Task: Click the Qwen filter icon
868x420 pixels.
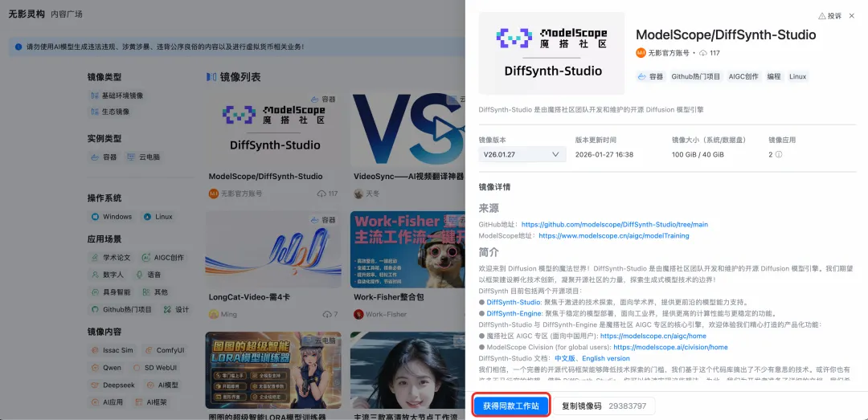Action: pyautogui.click(x=95, y=368)
